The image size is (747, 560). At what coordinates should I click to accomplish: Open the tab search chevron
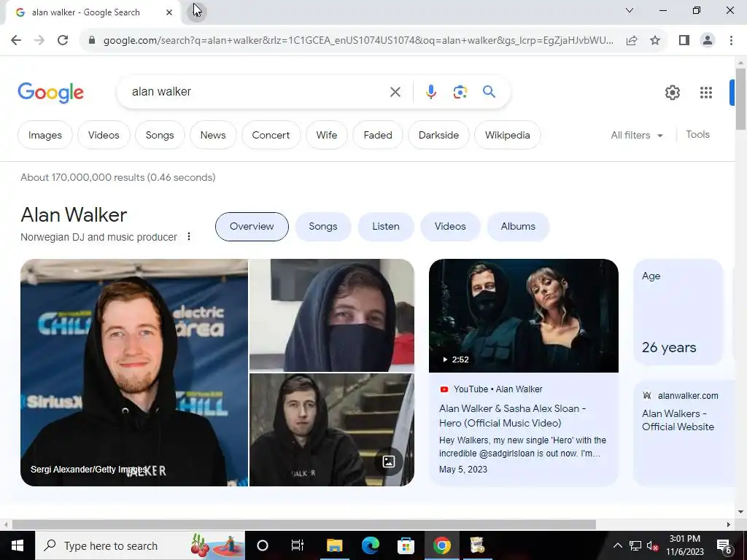pos(630,10)
